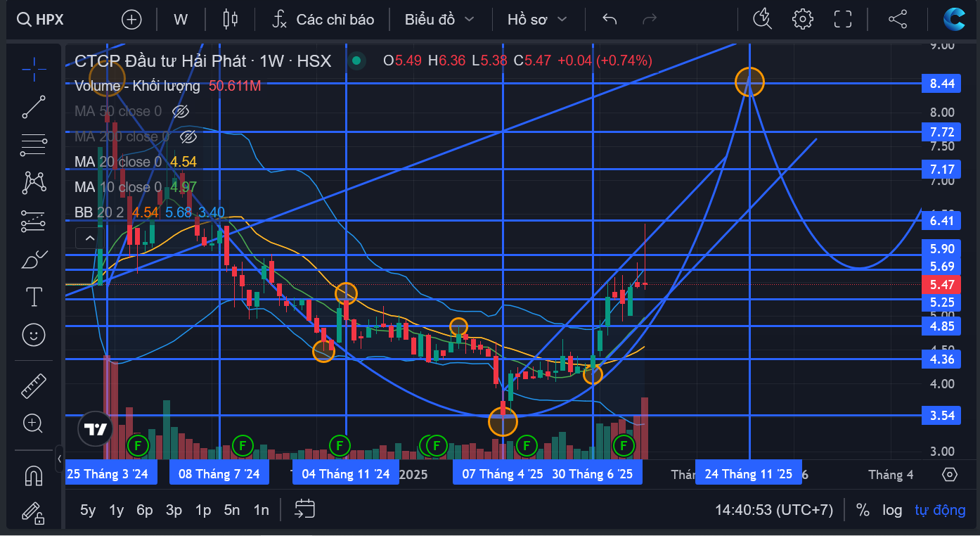Click the 6.41 price level label
The height and width of the screenshot is (536, 980).
click(x=942, y=221)
